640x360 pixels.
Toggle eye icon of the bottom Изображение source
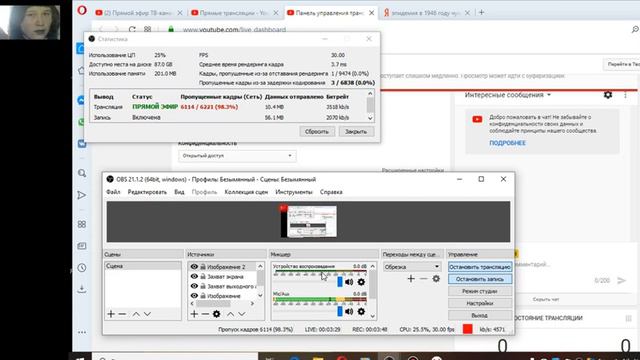tap(194, 296)
